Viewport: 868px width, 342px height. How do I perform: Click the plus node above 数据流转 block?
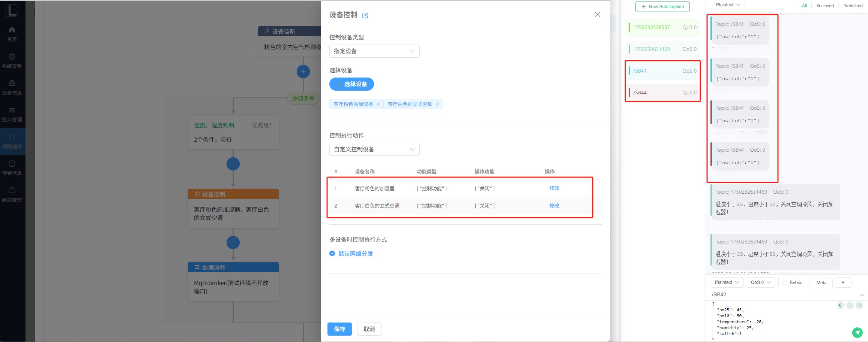[x=233, y=242]
